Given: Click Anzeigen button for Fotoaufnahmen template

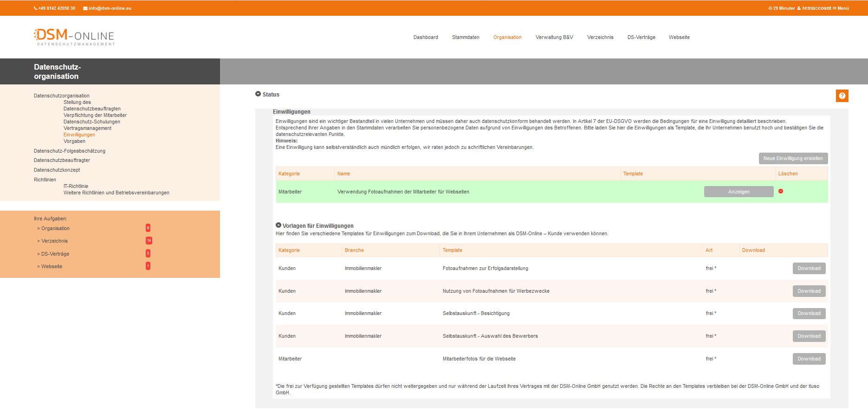Looking at the screenshot, I should tap(739, 192).
